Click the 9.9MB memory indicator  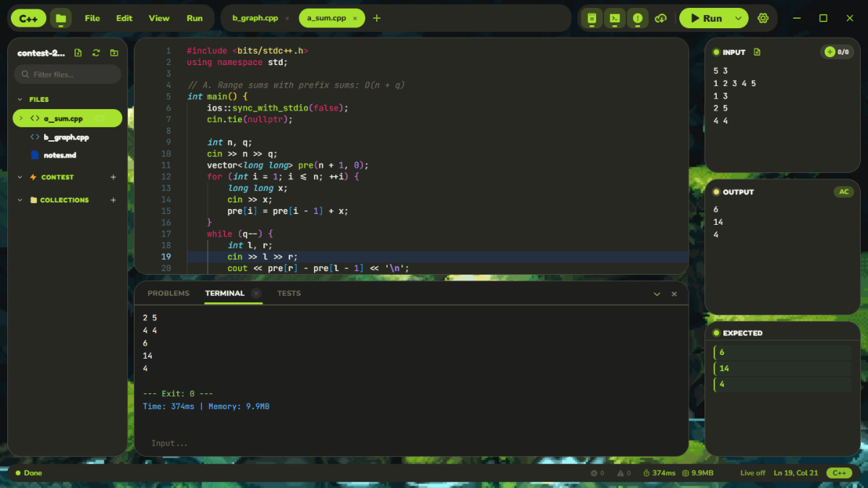click(697, 473)
